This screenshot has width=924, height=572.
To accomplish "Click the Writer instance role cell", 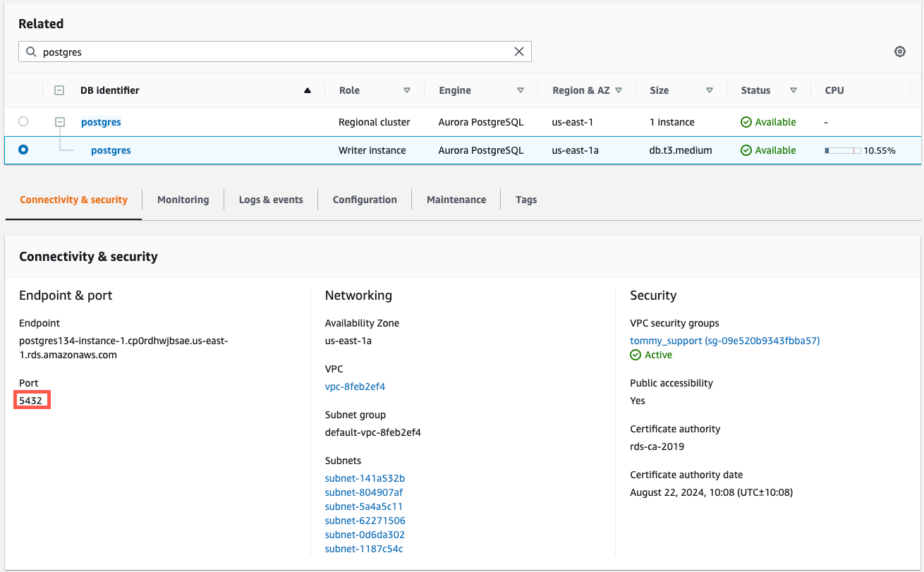I will point(372,150).
